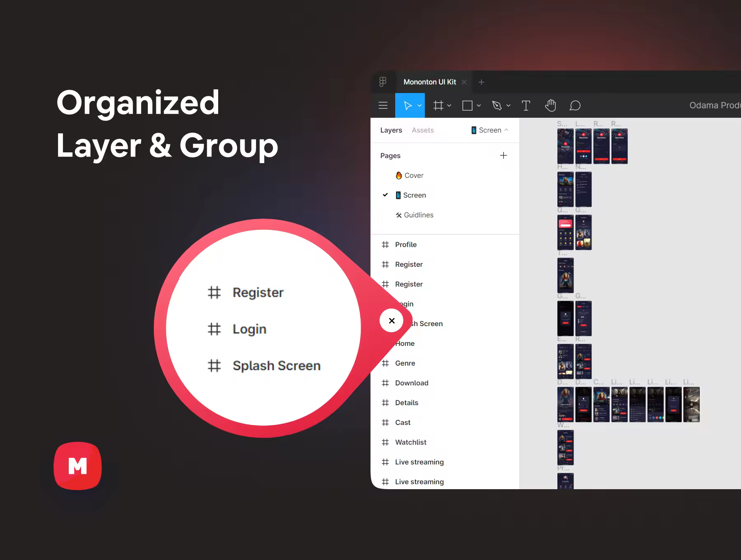Expand the Frame tool dropdown chevron
741x560 pixels.
pyautogui.click(x=449, y=106)
